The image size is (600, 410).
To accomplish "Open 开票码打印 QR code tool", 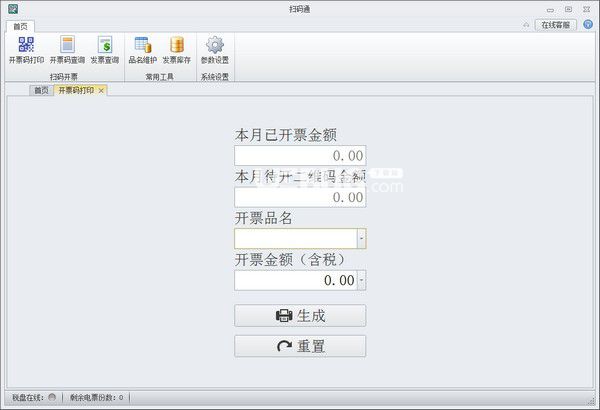I will click(26, 50).
